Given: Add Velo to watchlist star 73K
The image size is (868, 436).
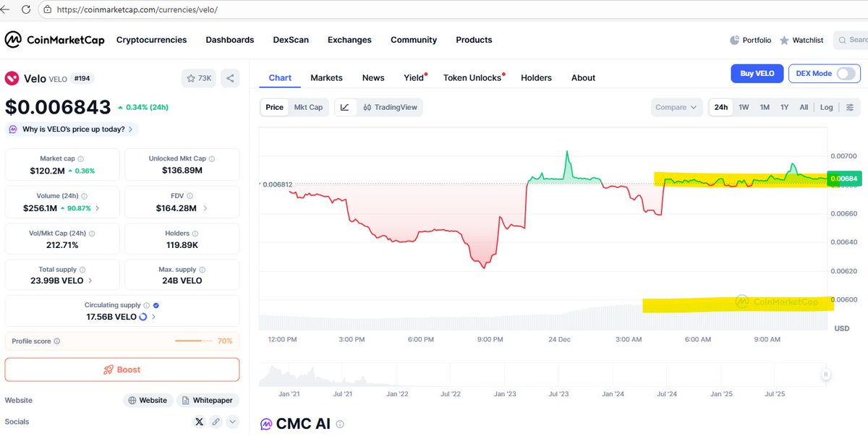Looking at the screenshot, I should [199, 78].
